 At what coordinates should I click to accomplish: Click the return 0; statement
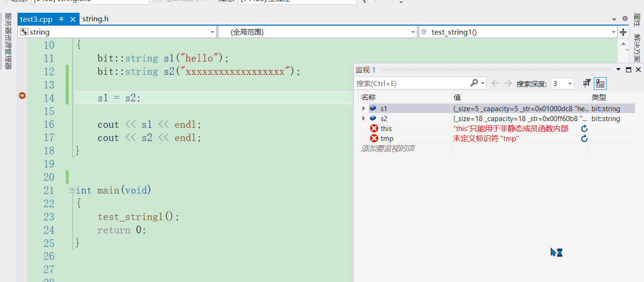click(122, 230)
